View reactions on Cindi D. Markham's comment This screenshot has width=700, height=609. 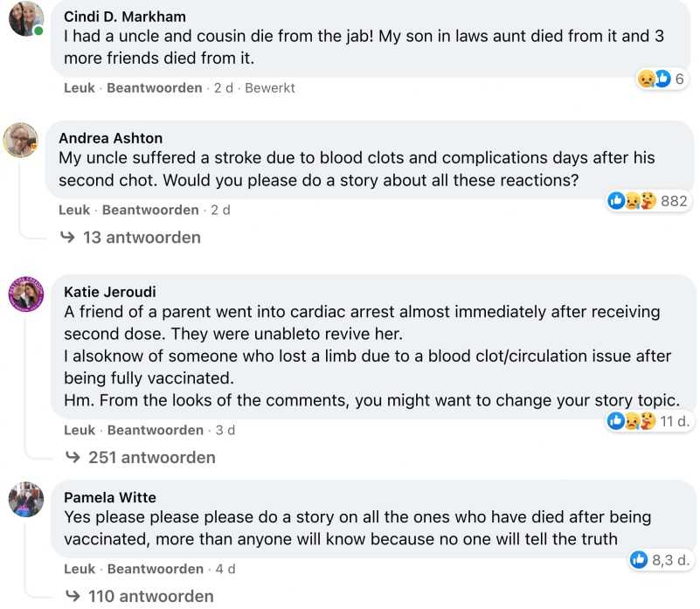[661, 80]
